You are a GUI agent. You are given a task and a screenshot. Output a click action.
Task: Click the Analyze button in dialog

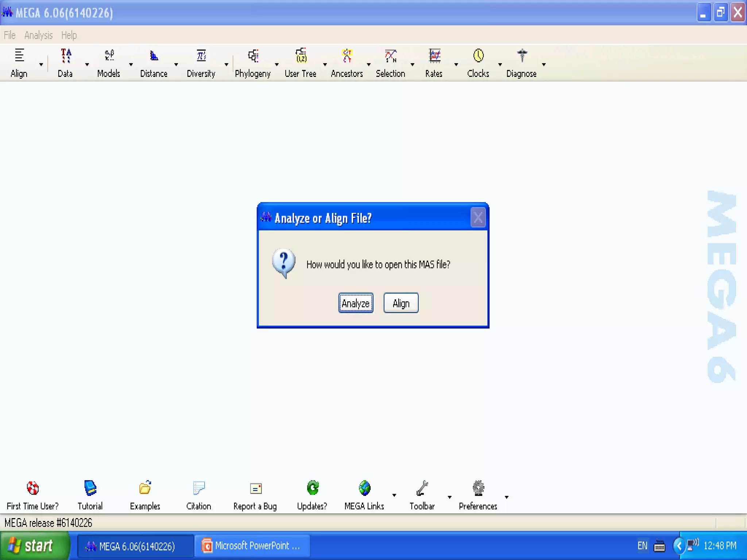(x=356, y=303)
